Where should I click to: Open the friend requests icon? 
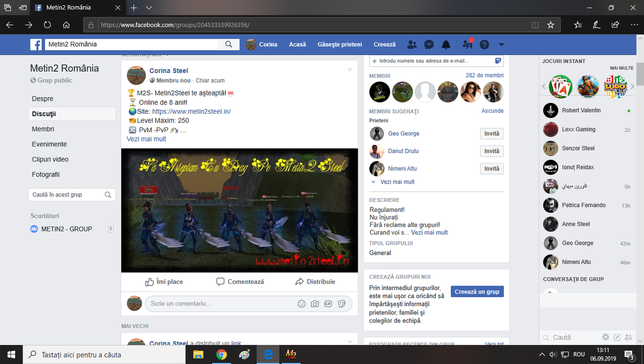pyautogui.click(x=412, y=44)
